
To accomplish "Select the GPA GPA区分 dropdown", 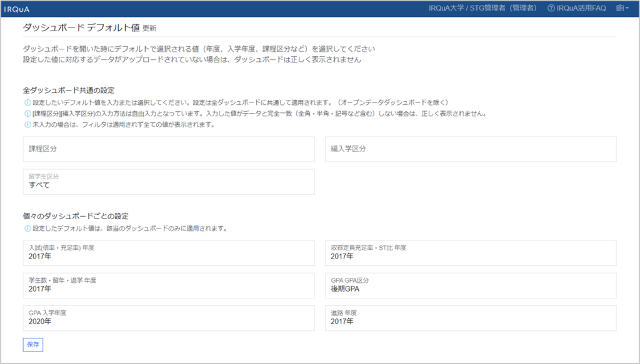I will pyautogui.click(x=471, y=285).
